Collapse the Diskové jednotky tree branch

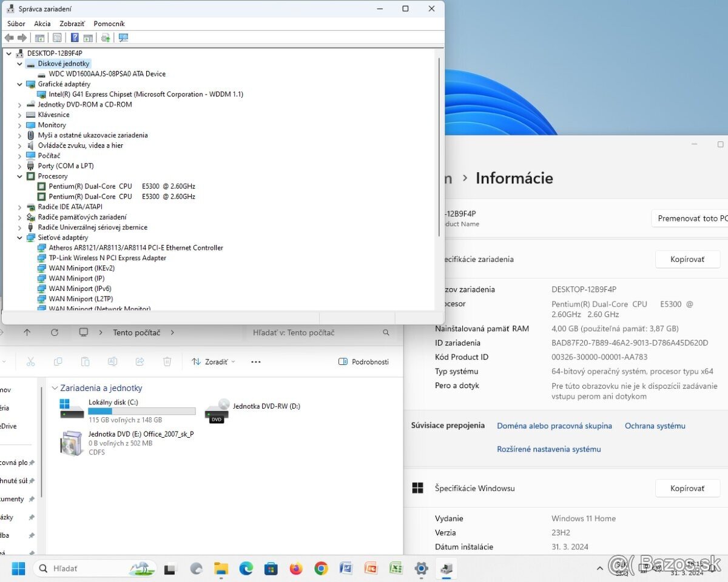click(19, 63)
